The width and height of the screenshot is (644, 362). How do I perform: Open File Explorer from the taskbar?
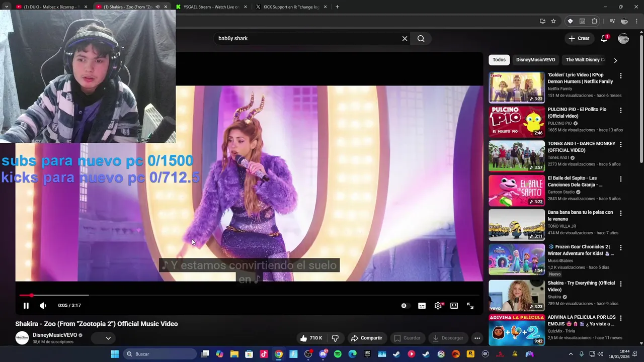234,354
